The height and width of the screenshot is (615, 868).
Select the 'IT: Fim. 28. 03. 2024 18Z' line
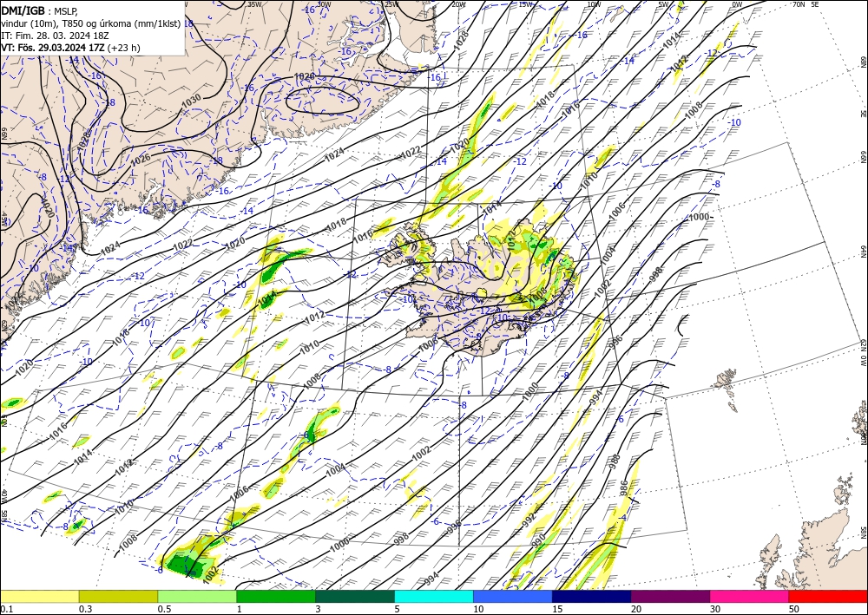[53, 36]
